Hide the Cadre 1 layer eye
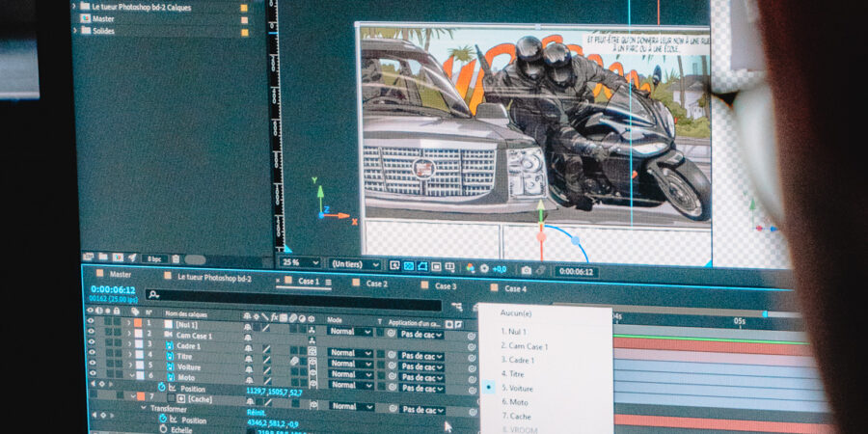868x434 pixels. click(x=91, y=342)
